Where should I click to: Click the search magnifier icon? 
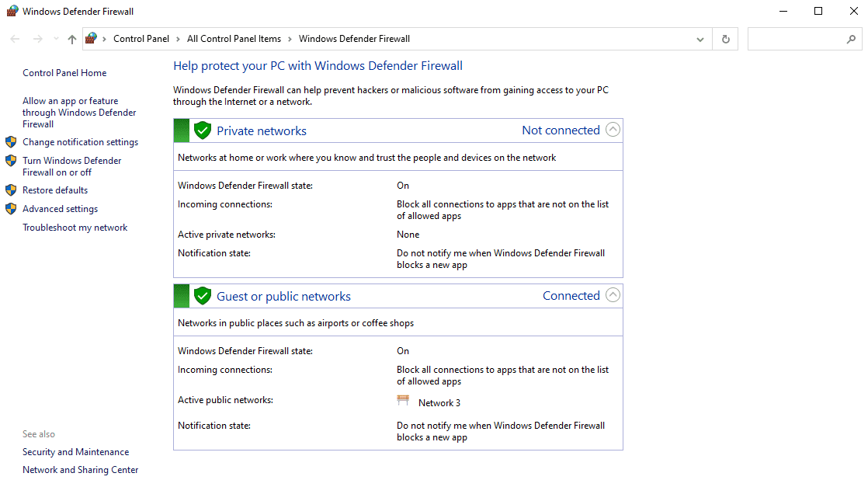point(851,39)
